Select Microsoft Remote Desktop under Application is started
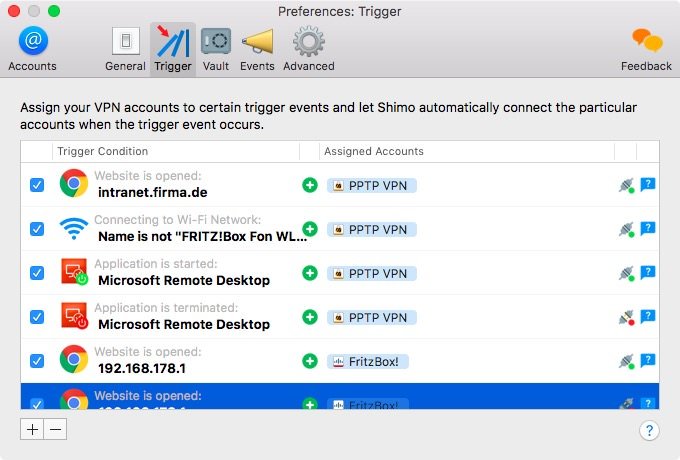 tap(184, 281)
